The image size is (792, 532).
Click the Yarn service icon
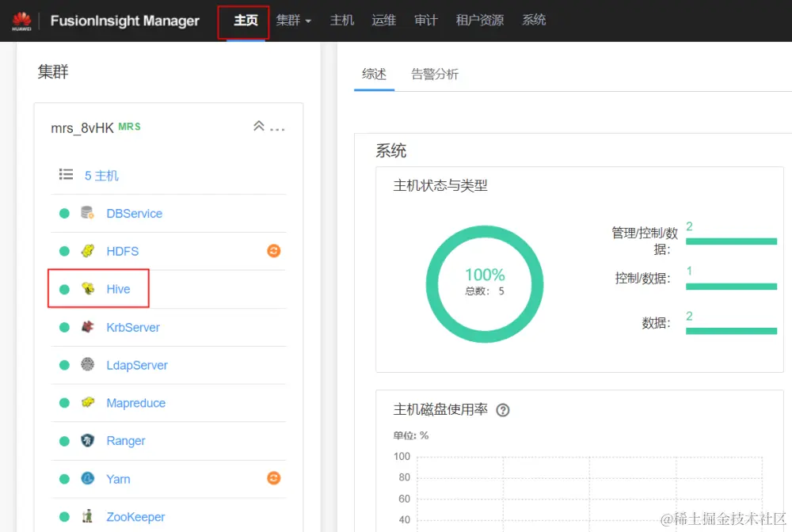click(87, 478)
